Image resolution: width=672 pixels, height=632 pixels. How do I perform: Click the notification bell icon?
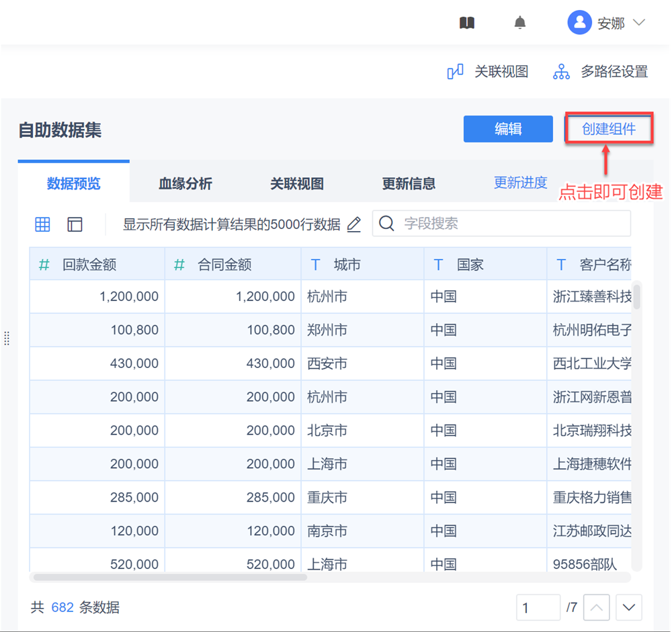coord(519,23)
